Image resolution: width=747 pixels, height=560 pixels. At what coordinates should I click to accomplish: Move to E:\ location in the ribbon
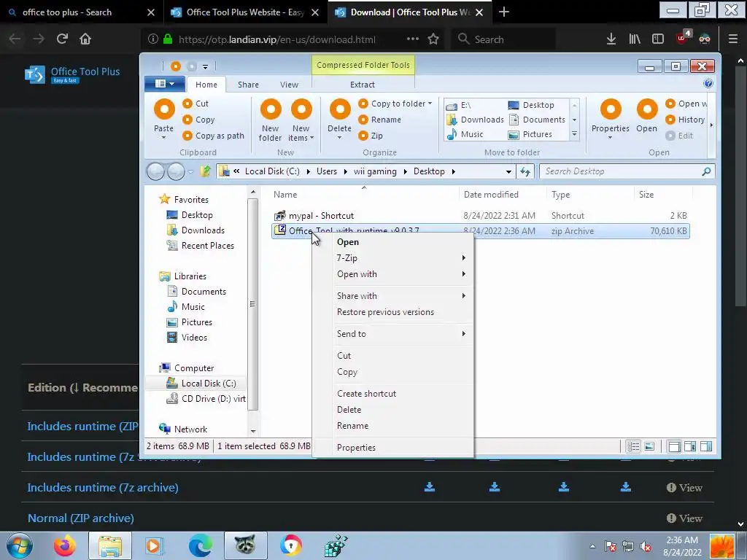pyautogui.click(x=460, y=105)
